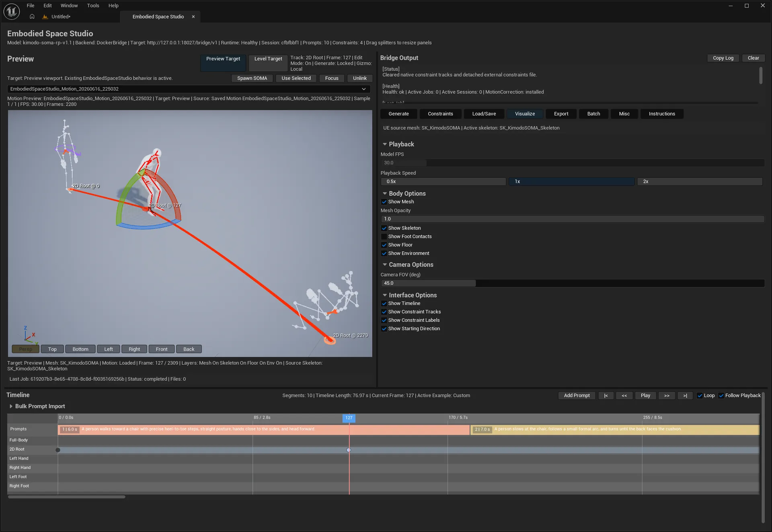Viewport: 772px width, 532px height.
Task: Click the Spawn SOMA button
Action: click(252, 78)
